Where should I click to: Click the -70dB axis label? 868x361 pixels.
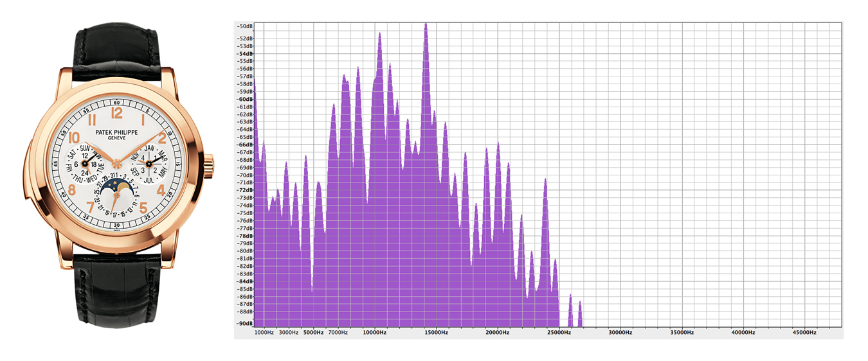[x=245, y=175]
